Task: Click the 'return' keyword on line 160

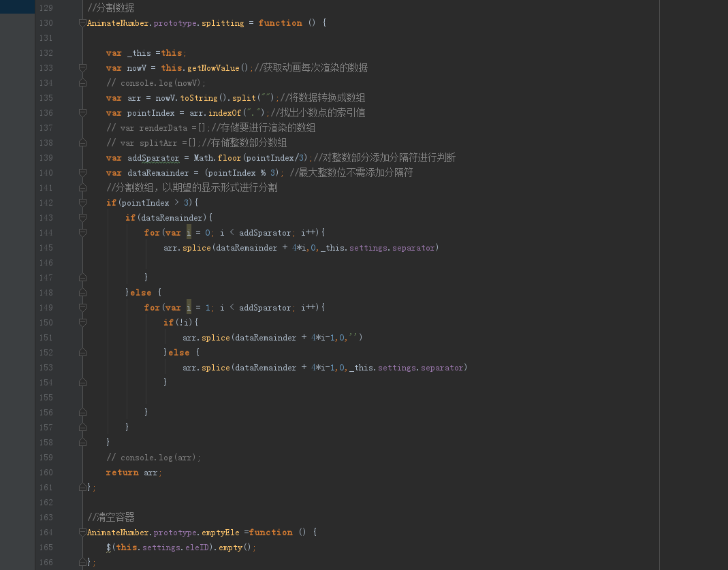Action: (x=122, y=473)
